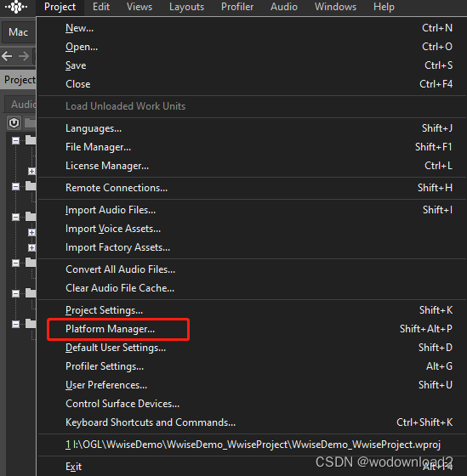The width and height of the screenshot is (467, 476).
Task: Choose Import Factory Assets...
Action: click(252, 247)
